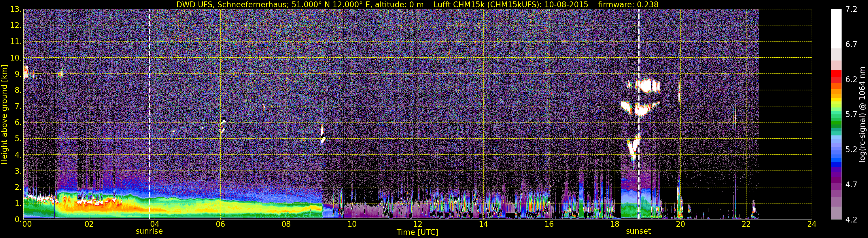The width and height of the screenshot is (868, 238).
Task: Click the x-axis tick label '14'
Action: tap(483, 224)
